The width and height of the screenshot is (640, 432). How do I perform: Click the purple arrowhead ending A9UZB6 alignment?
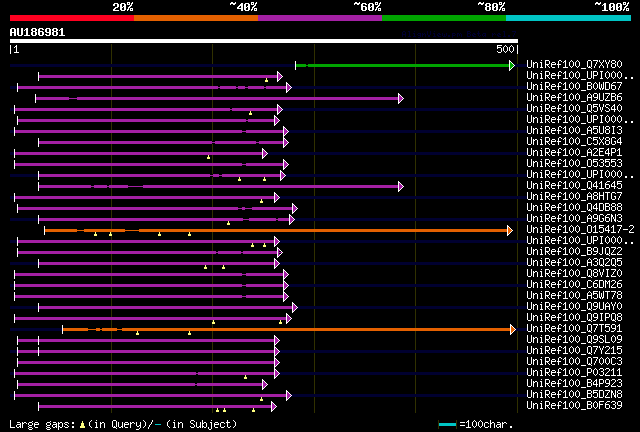click(401, 98)
